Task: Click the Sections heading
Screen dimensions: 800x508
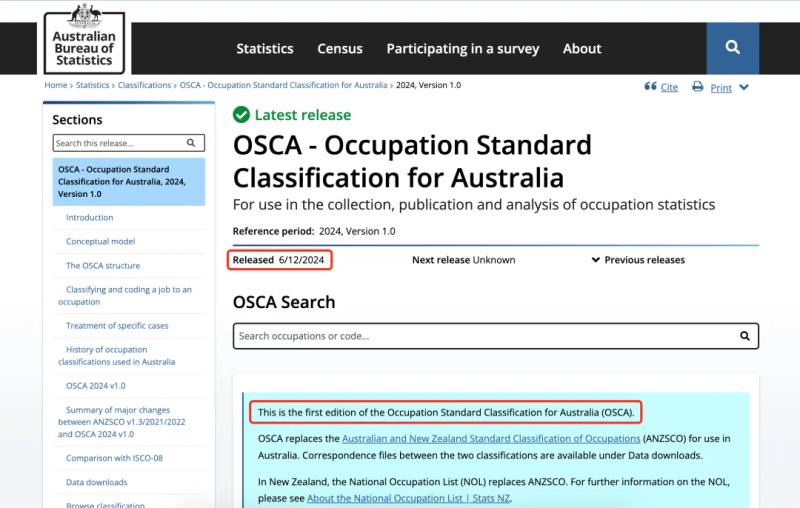Action: (77, 120)
